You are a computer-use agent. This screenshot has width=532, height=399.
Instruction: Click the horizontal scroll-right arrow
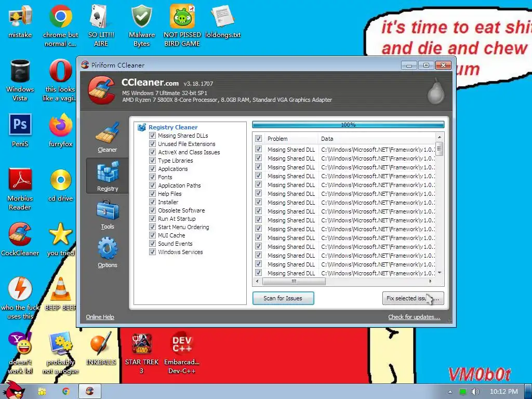click(431, 281)
